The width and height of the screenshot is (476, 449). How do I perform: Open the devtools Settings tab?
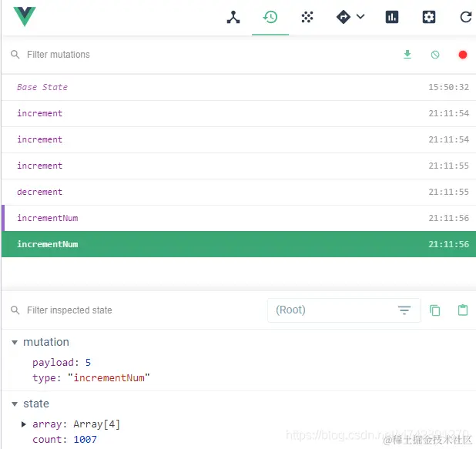tap(429, 17)
